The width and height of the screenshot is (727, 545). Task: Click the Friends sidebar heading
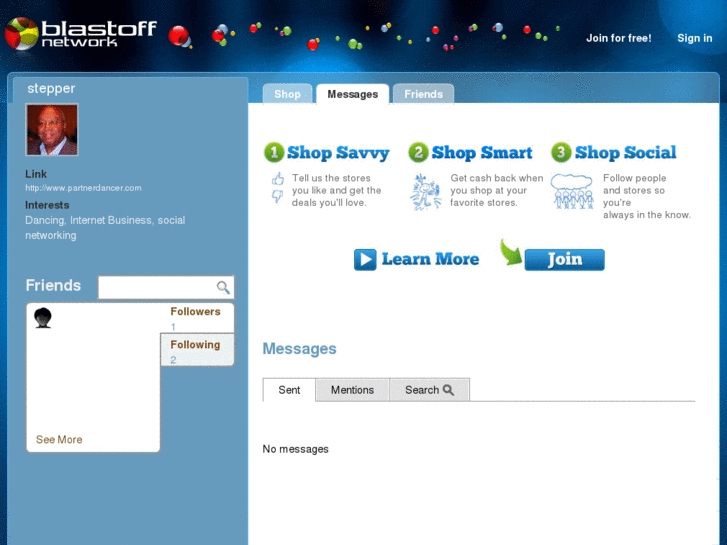(53, 285)
